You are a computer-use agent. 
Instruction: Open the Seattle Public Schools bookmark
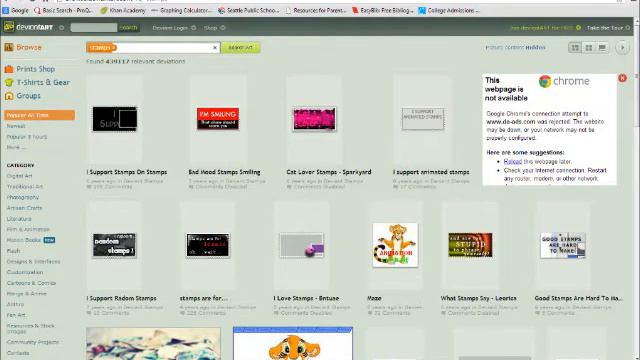coord(249,10)
